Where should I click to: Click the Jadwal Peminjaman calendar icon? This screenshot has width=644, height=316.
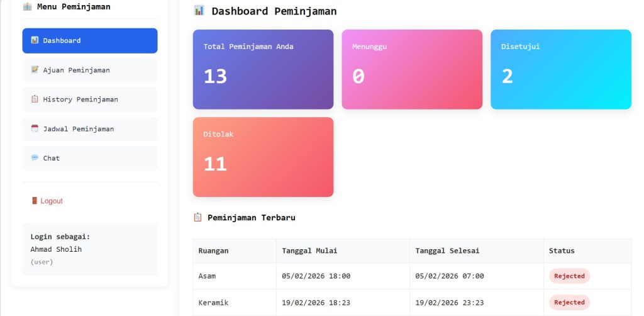[x=35, y=128]
